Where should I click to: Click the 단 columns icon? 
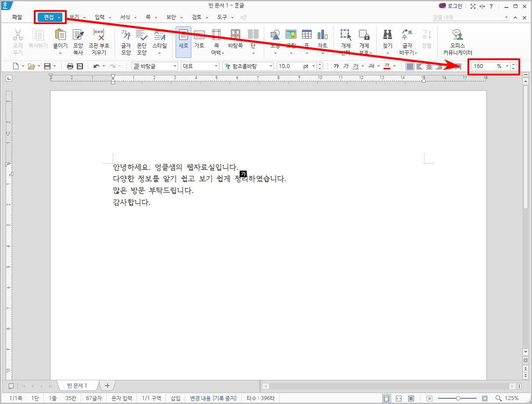pyautogui.click(x=253, y=35)
